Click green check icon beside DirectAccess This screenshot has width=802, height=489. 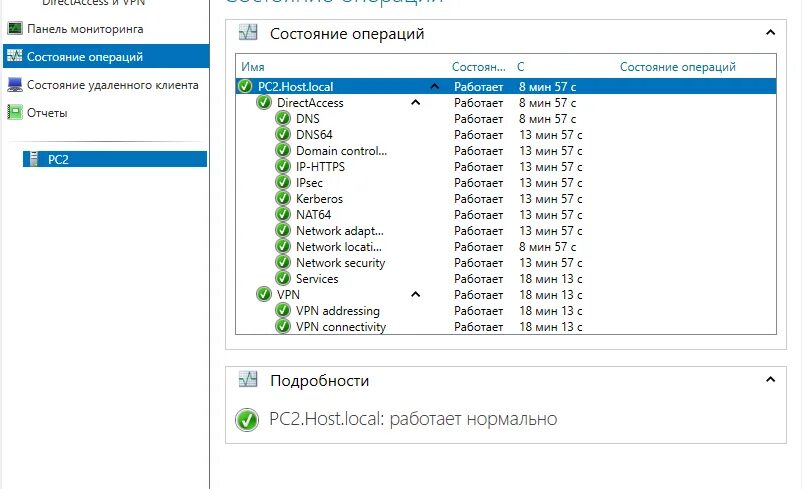coord(264,102)
